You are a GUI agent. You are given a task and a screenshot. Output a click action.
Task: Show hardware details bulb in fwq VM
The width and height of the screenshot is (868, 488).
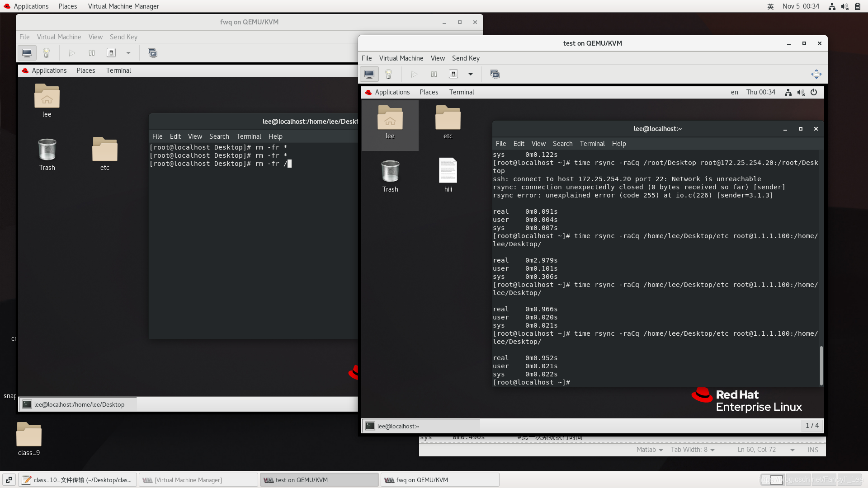pos(46,53)
